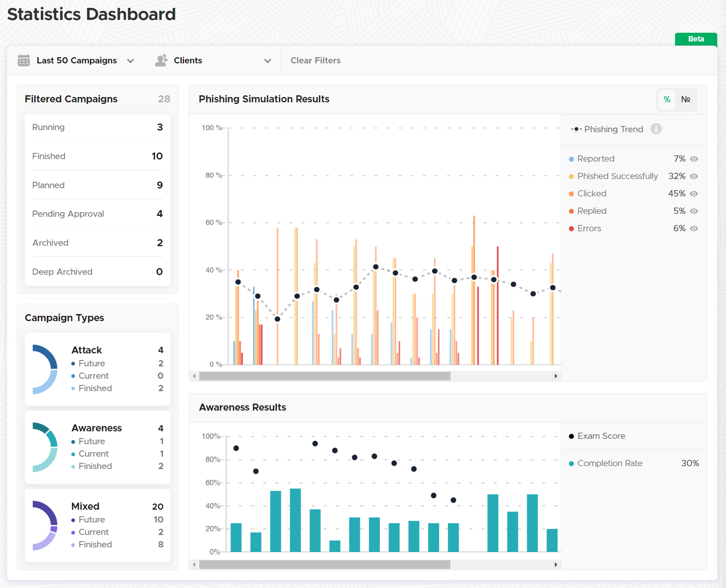Hide the Clicked series with eye icon
The height and width of the screenshot is (588, 726).
coord(694,194)
